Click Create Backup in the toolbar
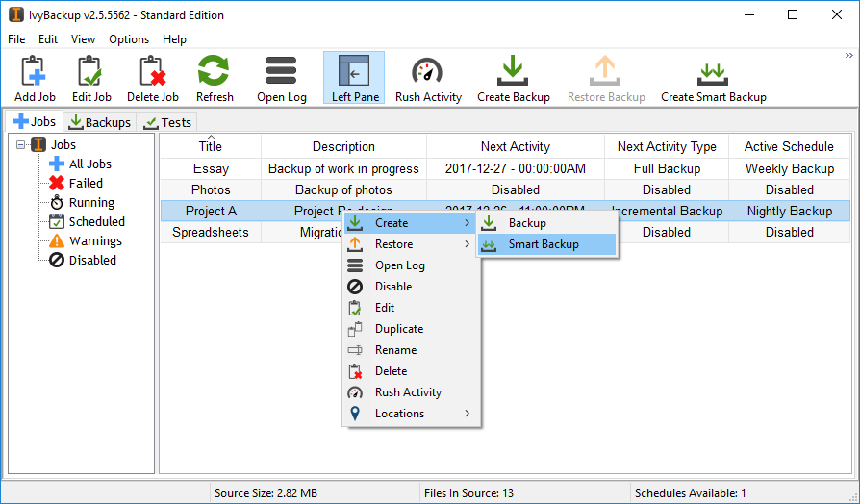This screenshot has height=504, width=860. [514, 79]
